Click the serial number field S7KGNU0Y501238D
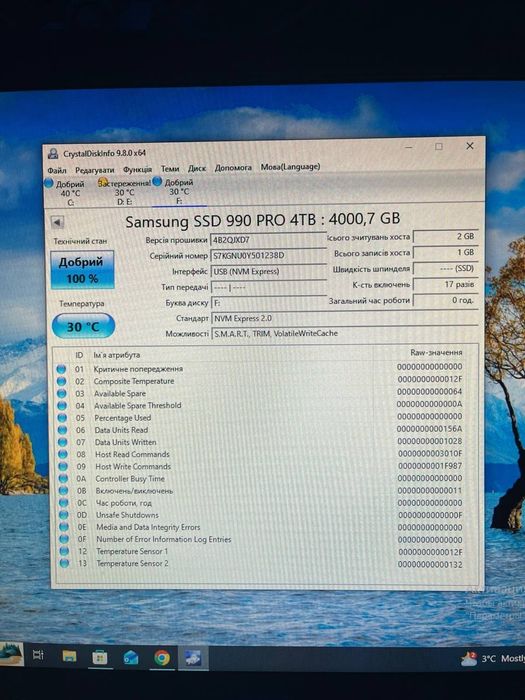The image size is (525, 700). 268,256
